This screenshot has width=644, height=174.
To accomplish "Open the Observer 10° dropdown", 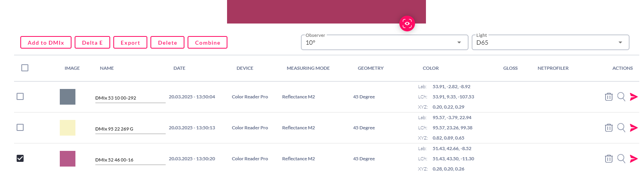I will click(385, 42).
